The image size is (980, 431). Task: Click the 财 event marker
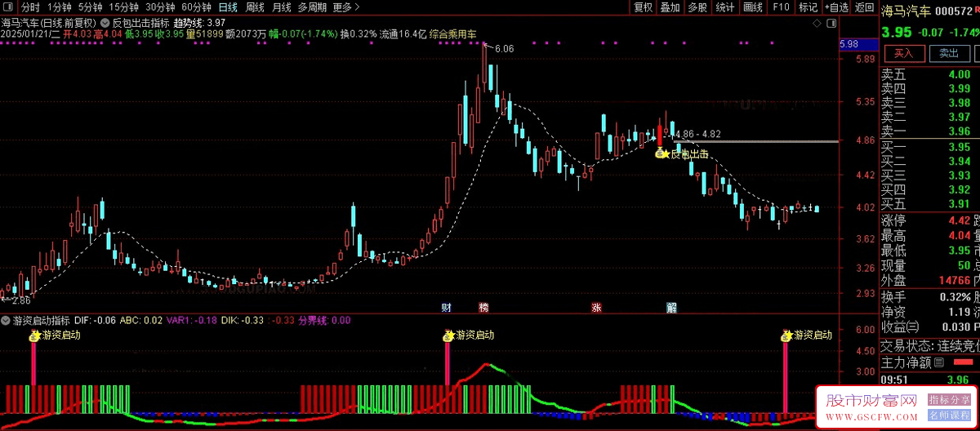click(446, 308)
